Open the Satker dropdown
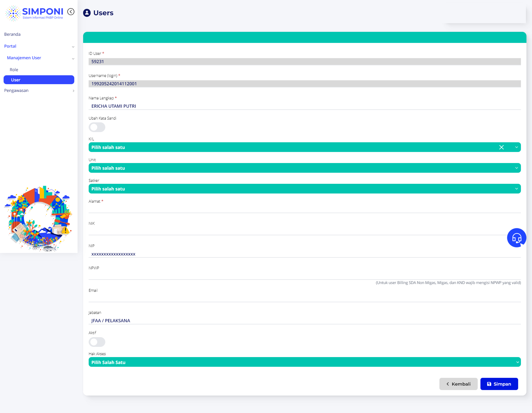The height and width of the screenshot is (413, 532). [305, 189]
